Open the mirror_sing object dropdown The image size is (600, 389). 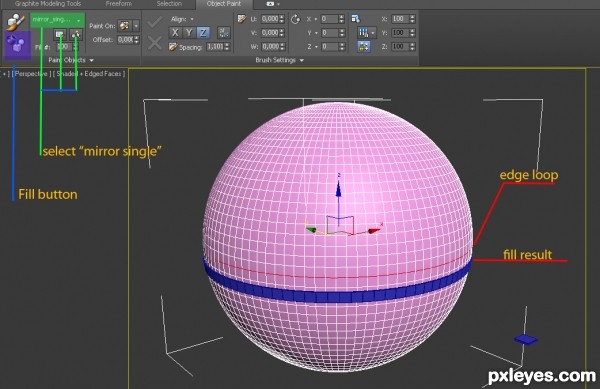pyautogui.click(x=57, y=20)
